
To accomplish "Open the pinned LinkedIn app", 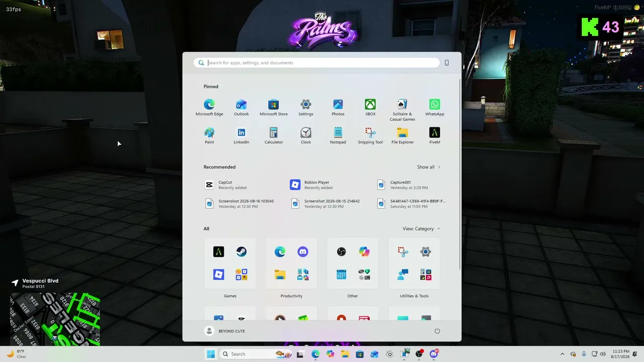I will 242,136.
